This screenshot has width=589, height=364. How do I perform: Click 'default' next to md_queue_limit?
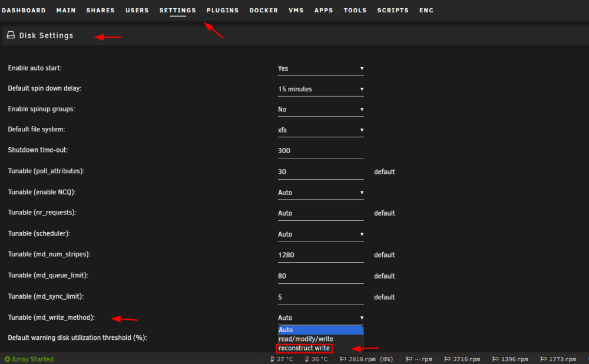pos(384,276)
